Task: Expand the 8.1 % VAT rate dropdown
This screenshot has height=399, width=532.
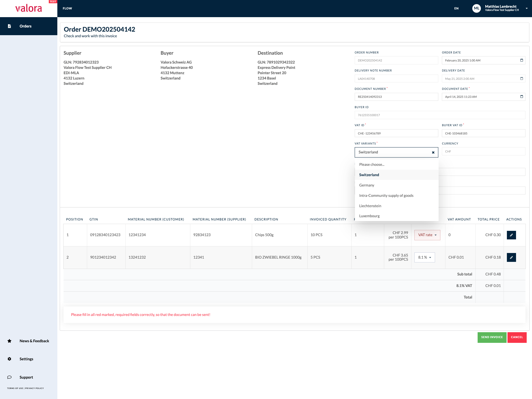Action: 424,257
